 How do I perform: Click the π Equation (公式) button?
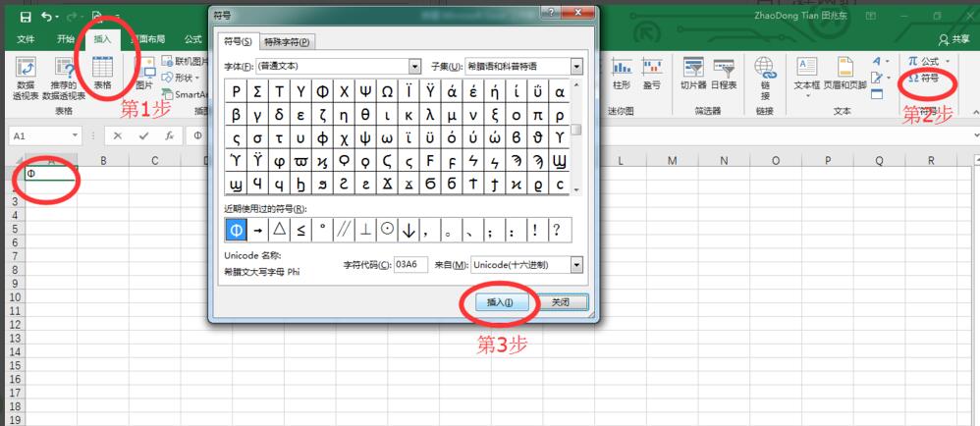coord(924,61)
